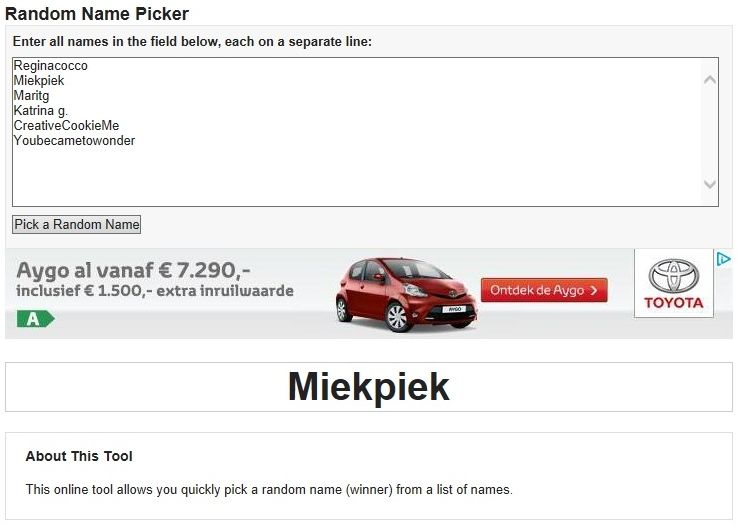Click the Pick a Random Name button

tap(76, 224)
